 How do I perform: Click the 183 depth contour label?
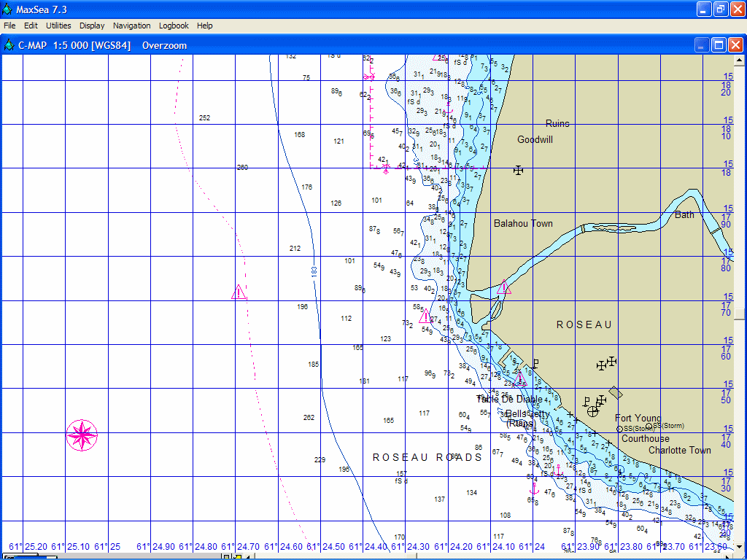[314, 272]
